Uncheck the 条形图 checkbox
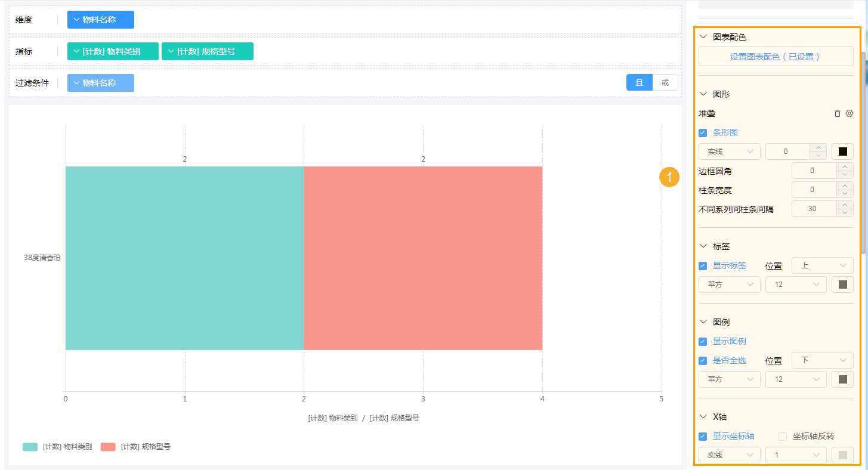Viewport: 868px width, 470px height. point(703,132)
